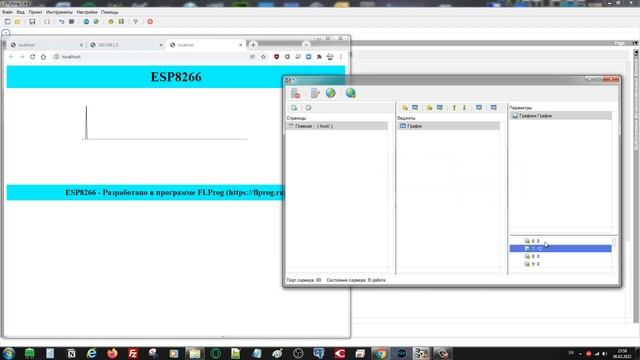Select the График parameters header row

(560, 116)
